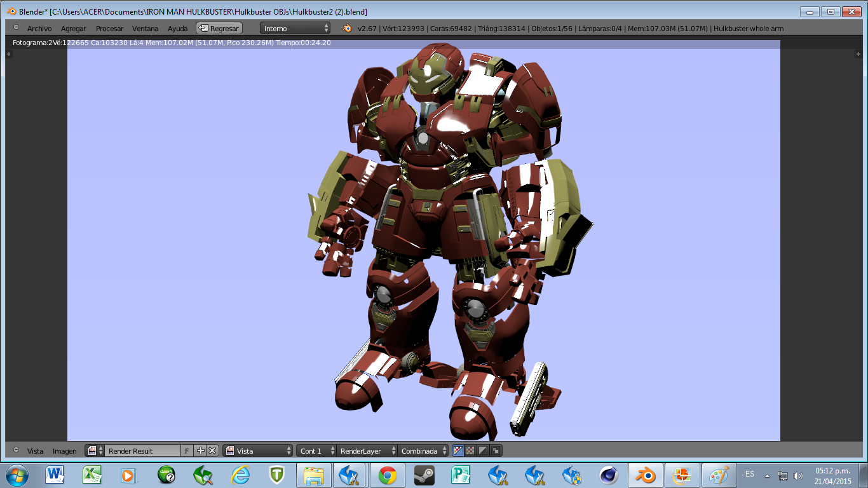Click the green magnifier taskbar icon
Screen dimensions: 868x488
203,475
